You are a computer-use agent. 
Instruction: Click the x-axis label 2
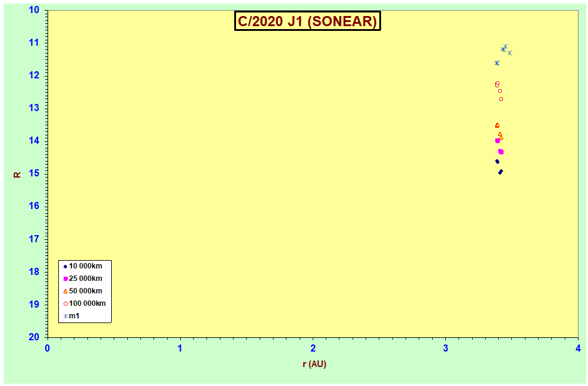click(313, 348)
